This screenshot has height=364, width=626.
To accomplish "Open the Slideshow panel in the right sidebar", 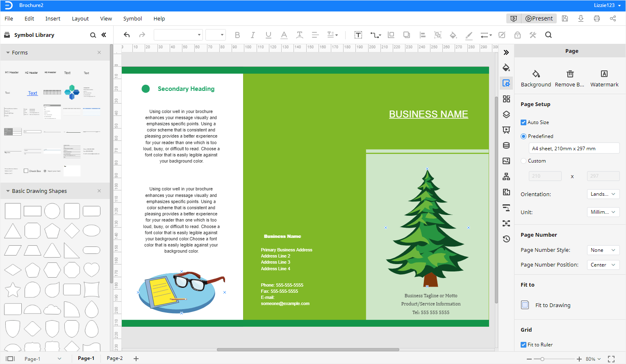I will coord(506,130).
